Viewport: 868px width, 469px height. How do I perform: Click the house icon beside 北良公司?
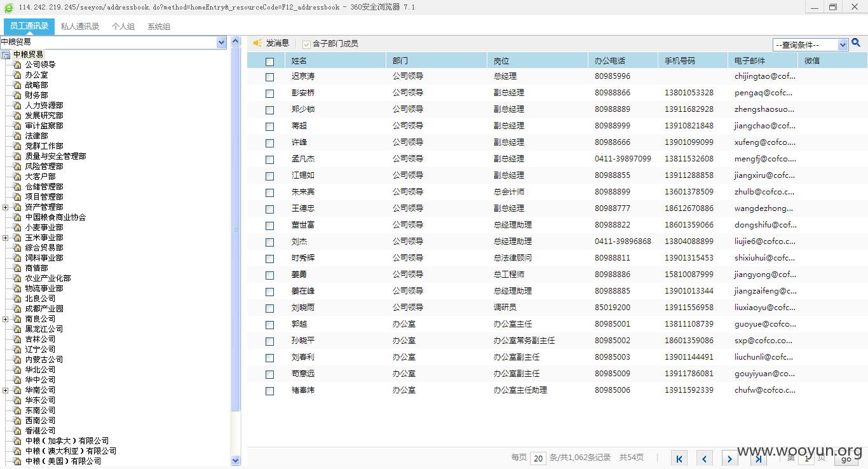click(x=17, y=299)
